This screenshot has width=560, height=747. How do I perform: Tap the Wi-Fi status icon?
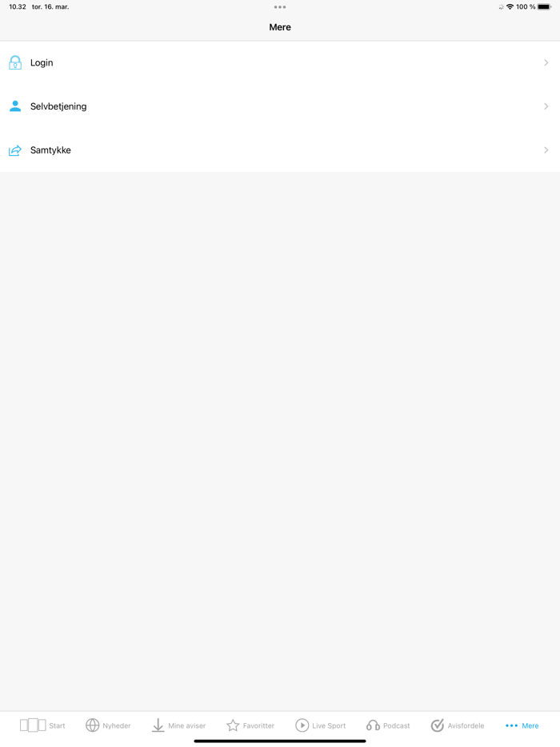[510, 6]
